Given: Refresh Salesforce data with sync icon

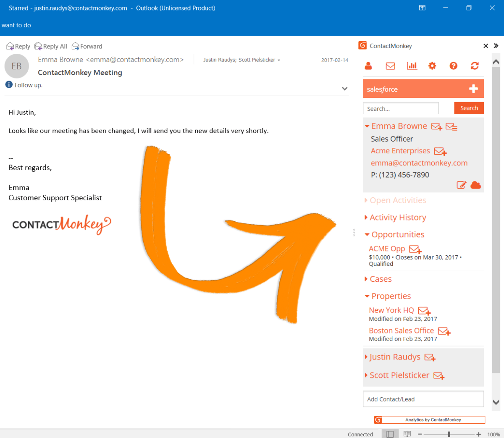Looking at the screenshot, I should click(475, 66).
